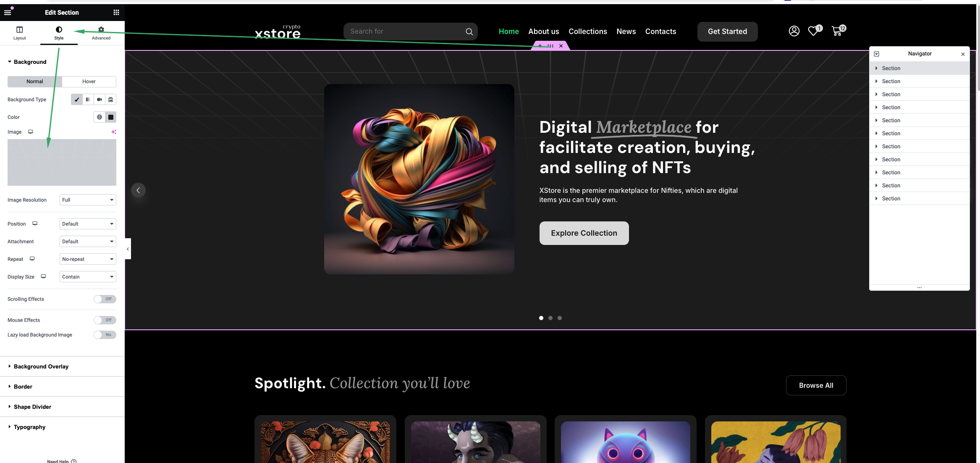
Task: Open global colors globe icon
Action: 100,117
